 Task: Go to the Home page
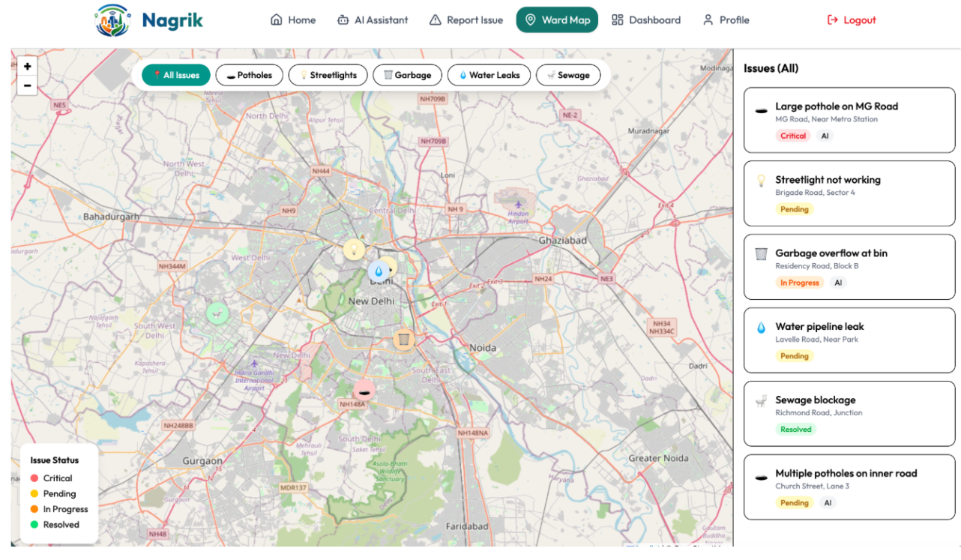point(293,20)
